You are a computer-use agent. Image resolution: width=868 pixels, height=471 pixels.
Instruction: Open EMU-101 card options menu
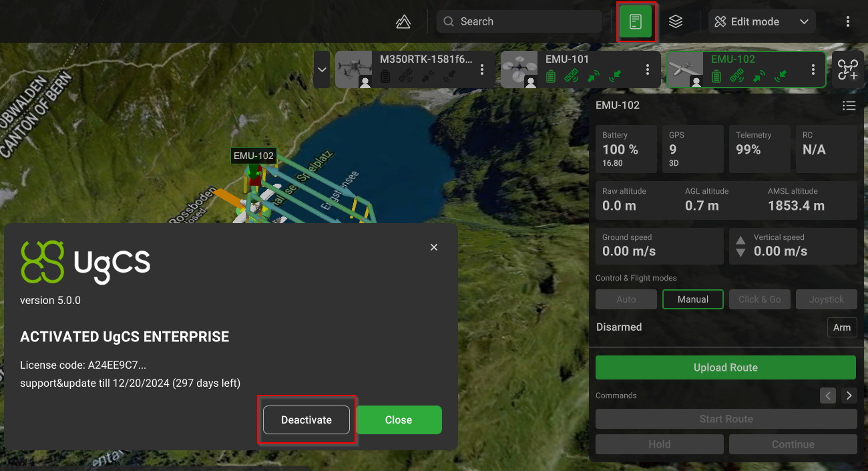[x=647, y=69]
